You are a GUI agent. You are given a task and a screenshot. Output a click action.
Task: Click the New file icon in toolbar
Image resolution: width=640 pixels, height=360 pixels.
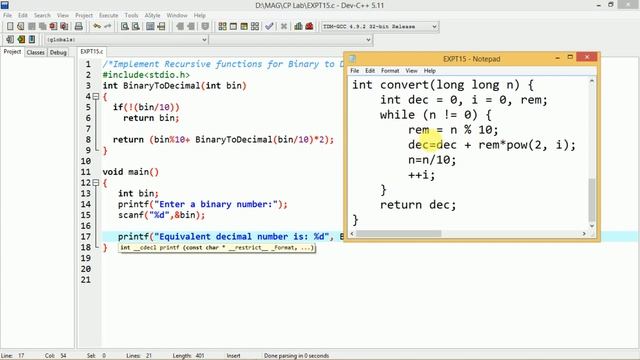(10, 27)
